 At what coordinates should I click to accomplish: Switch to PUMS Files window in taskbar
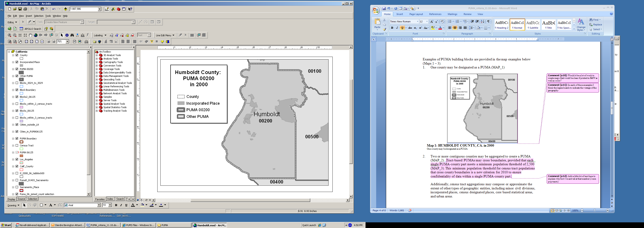pos(138,225)
